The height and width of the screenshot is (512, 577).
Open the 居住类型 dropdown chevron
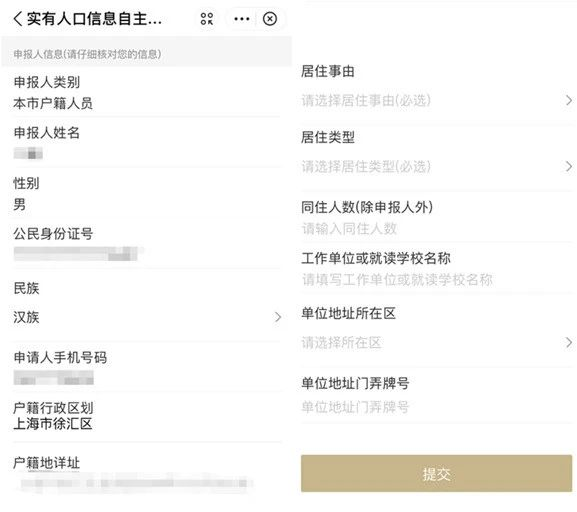569,166
